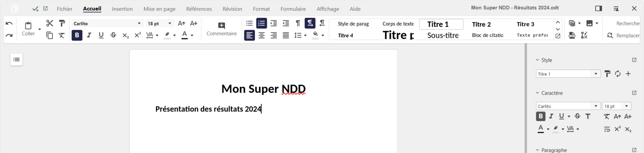
Task: Undo the last action
Action: [x=9, y=23]
